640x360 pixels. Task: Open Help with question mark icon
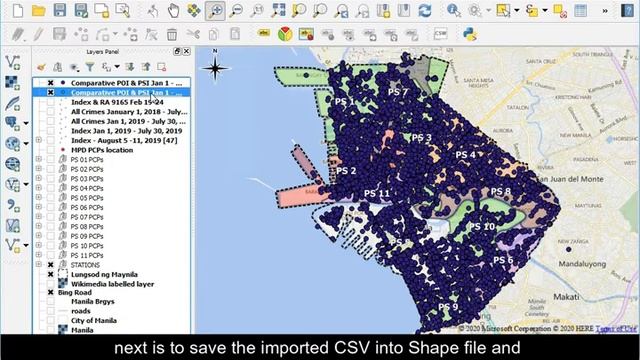pyautogui.click(x=627, y=11)
